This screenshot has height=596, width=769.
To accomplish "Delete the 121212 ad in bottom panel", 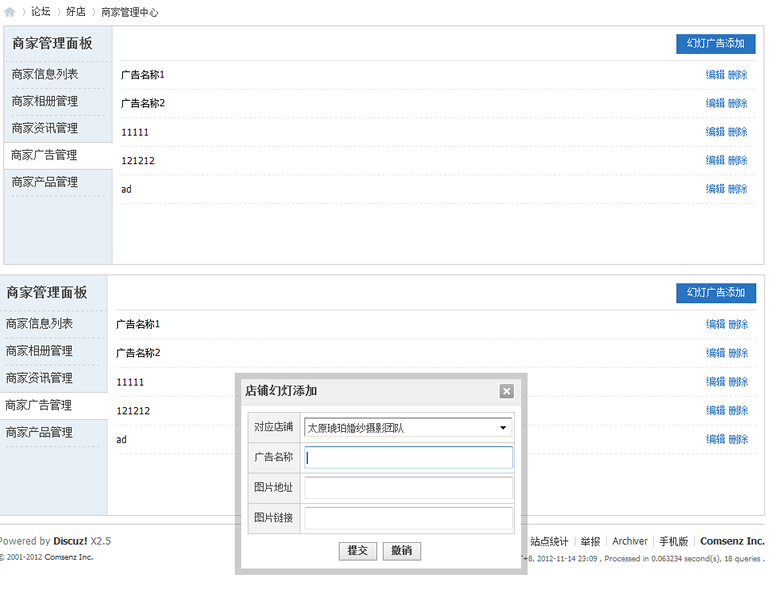I will 738,410.
